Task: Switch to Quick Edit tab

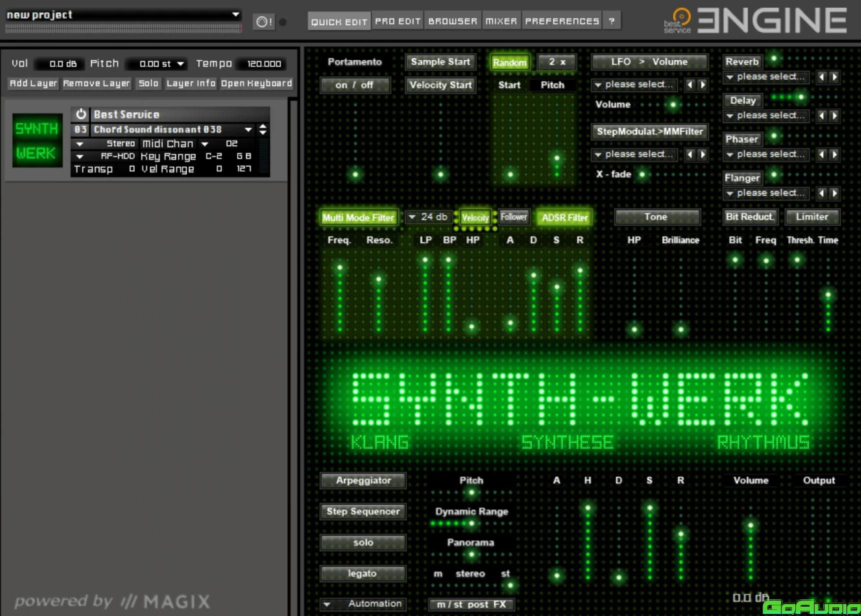Action: coord(339,21)
